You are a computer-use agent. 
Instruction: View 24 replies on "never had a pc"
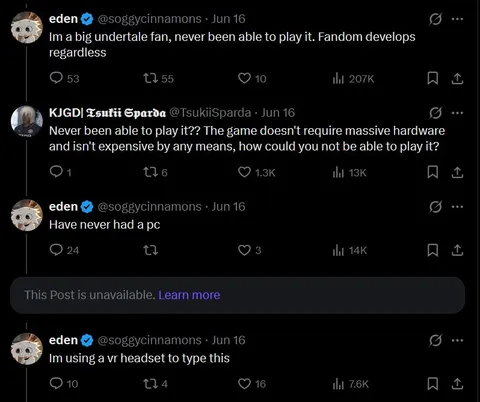(64, 250)
